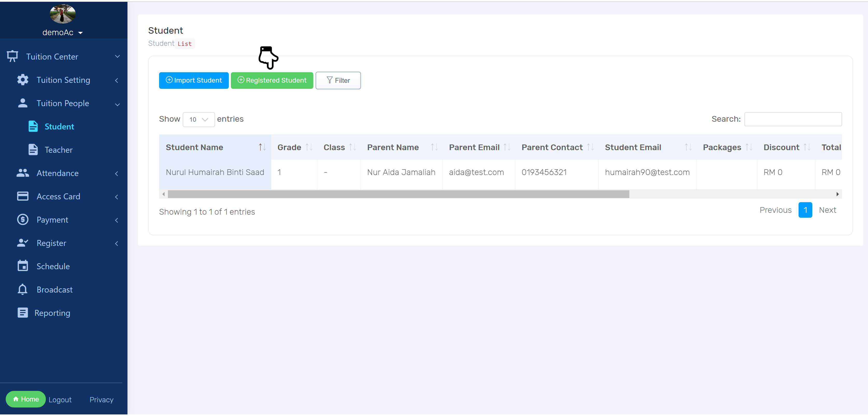The width and height of the screenshot is (868, 416).
Task: Click the Search input field
Action: (x=793, y=119)
